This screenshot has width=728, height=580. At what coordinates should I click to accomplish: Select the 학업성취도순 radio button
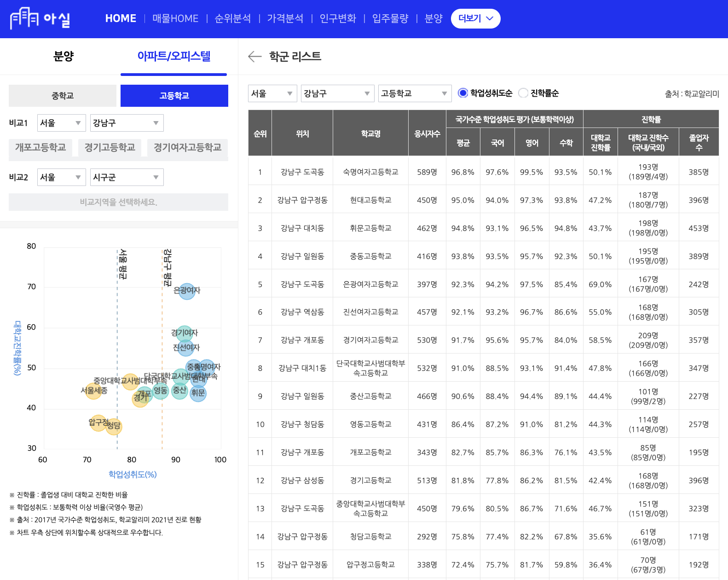(x=463, y=93)
